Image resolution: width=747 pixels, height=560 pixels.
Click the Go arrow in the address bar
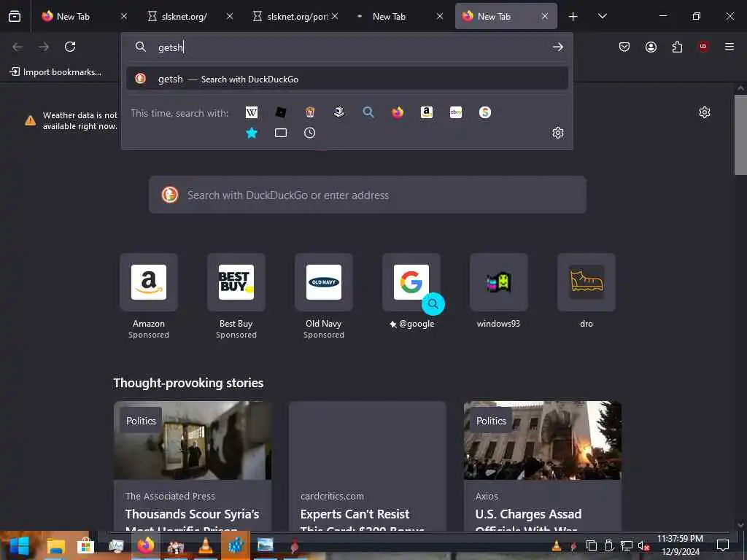click(558, 47)
